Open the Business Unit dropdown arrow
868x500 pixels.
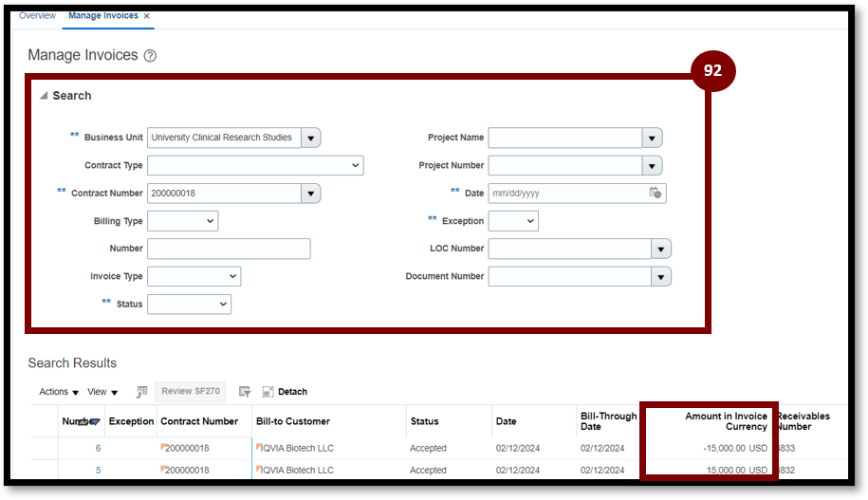[x=311, y=138]
